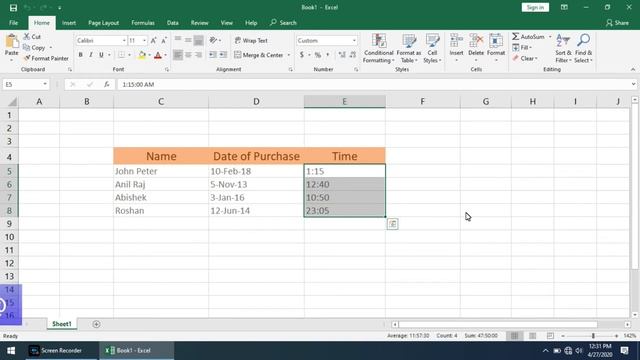The image size is (640, 360).
Task: Switch to the Formulas tab
Action: point(143,23)
